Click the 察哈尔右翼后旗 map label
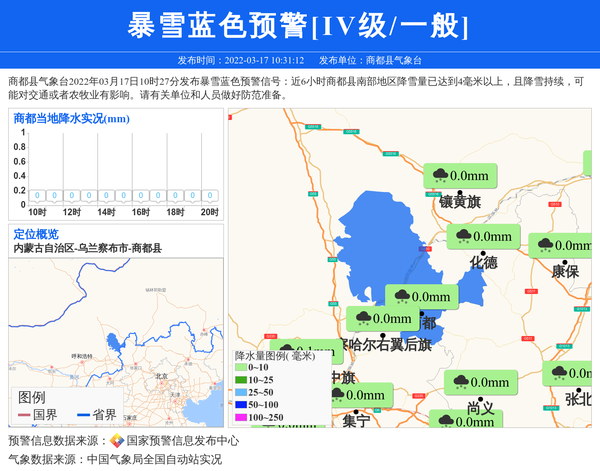600x471 pixels. click(x=386, y=345)
